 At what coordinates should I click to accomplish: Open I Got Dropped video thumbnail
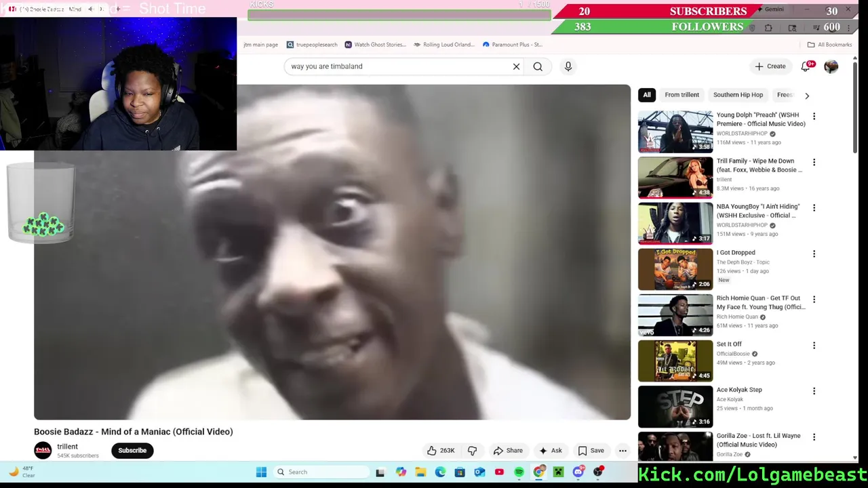(675, 269)
